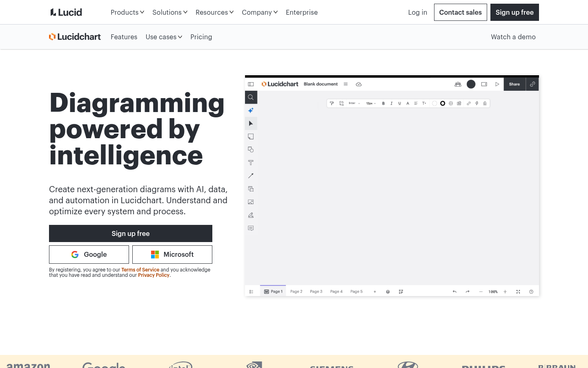Toggle underline formatting in the floating toolbar
Image resolution: width=588 pixels, height=368 pixels.
tap(400, 103)
